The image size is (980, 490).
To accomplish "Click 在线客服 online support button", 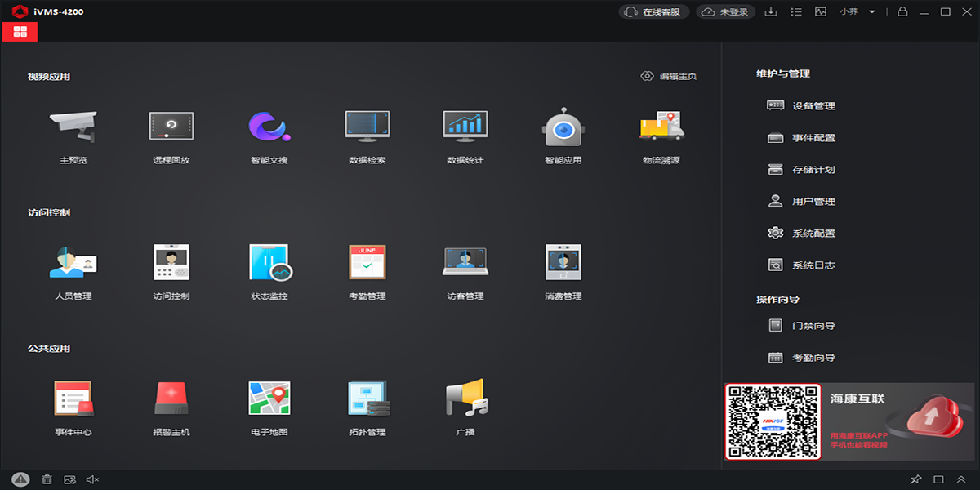I will 654,11.
